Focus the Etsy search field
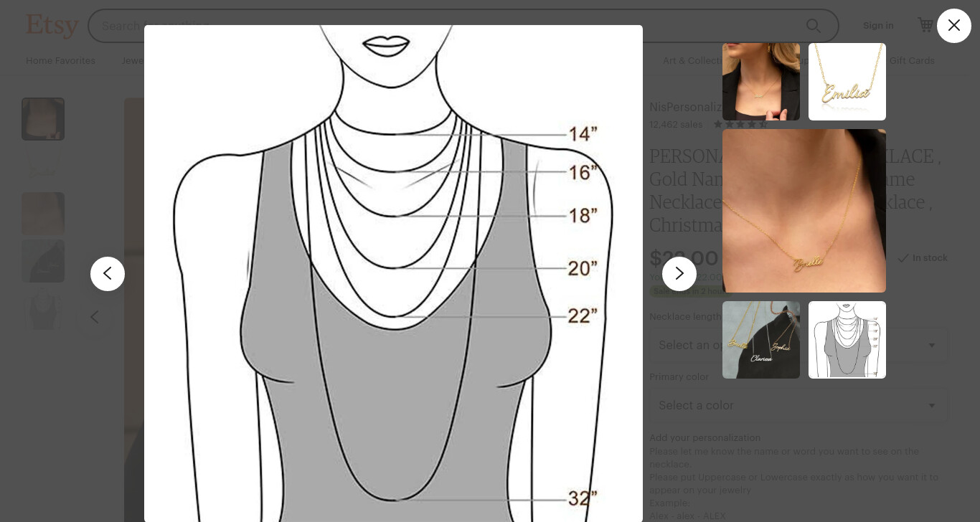The height and width of the screenshot is (522, 980). point(463,26)
